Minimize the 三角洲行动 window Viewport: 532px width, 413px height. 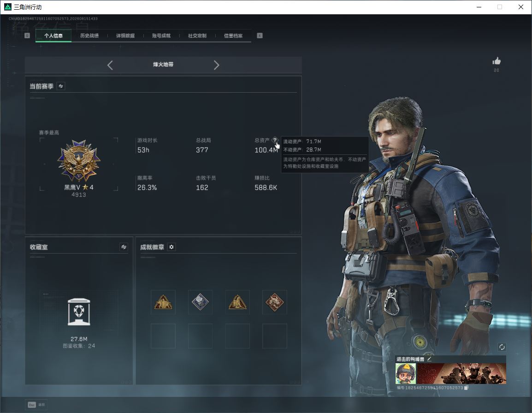point(479,7)
